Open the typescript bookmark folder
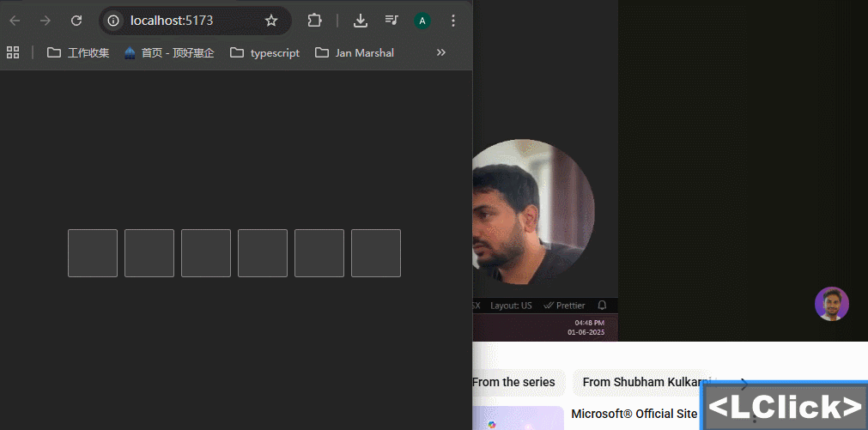This screenshot has height=430, width=868. (265, 52)
